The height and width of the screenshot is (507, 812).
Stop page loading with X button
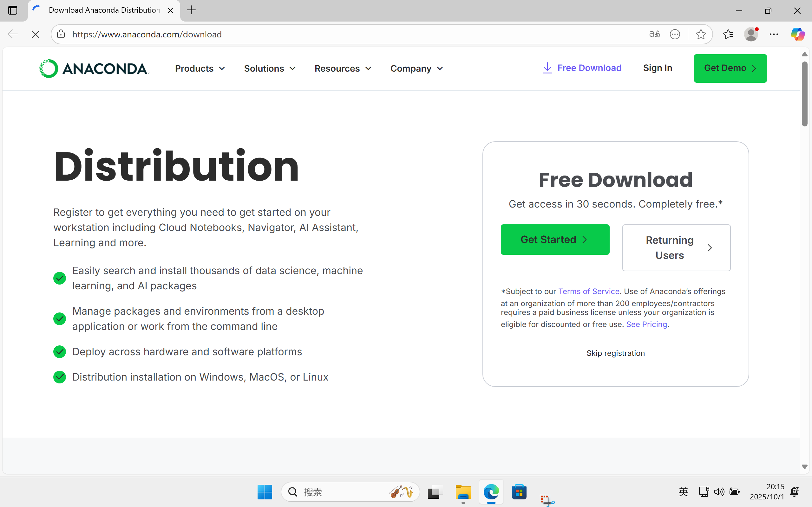[x=35, y=34]
